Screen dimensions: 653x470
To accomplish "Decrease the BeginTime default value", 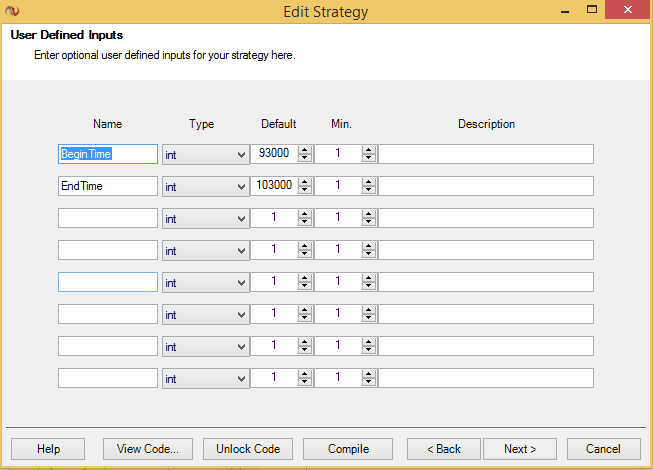I will [305, 158].
